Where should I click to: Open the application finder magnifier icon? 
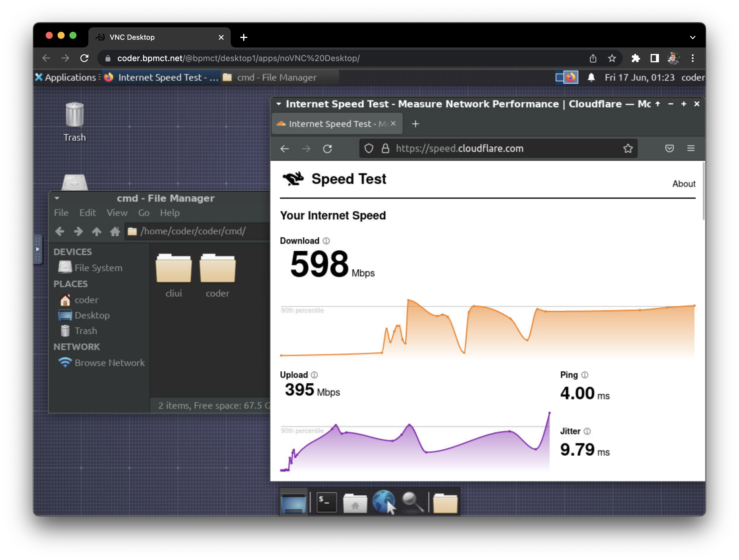[412, 502]
